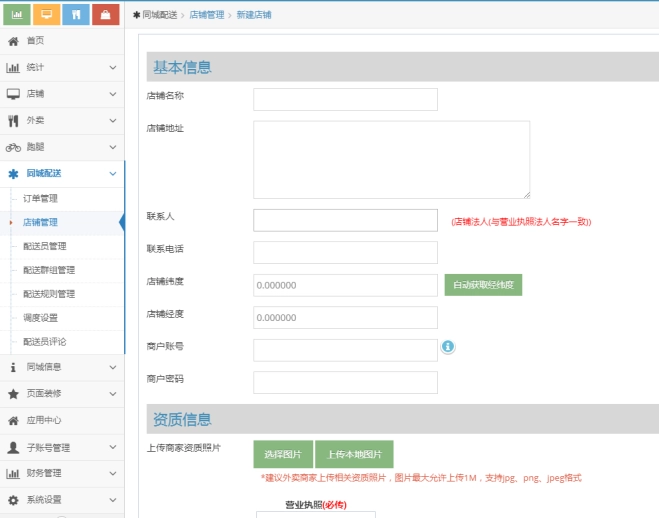Click the bicycle icon beside 跑腿
The height and width of the screenshot is (518, 659).
(x=13, y=147)
